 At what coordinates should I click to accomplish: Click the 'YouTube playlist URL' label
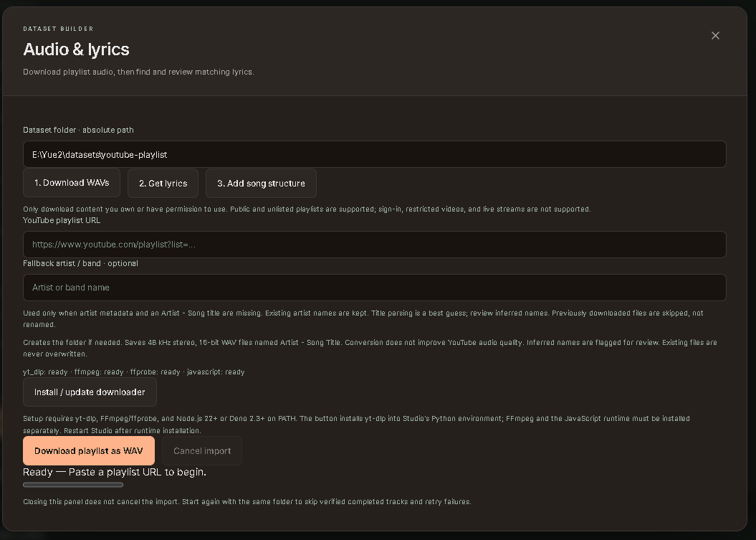(x=62, y=220)
